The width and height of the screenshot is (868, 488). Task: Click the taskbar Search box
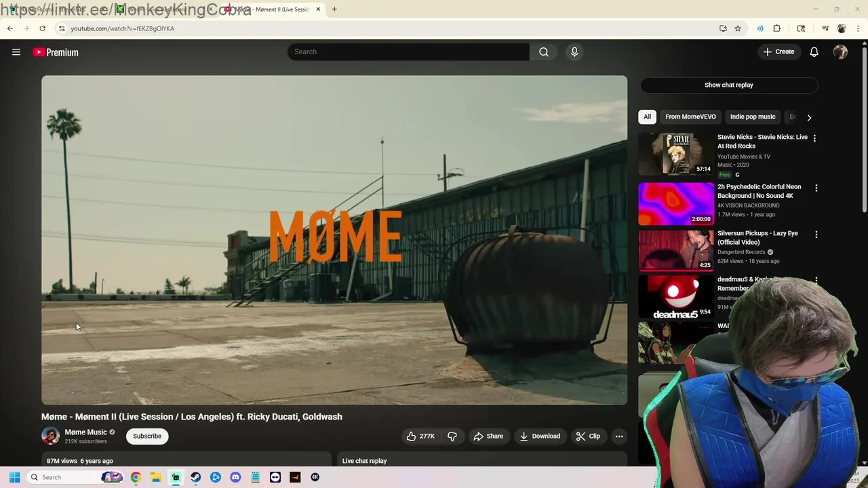(75, 477)
